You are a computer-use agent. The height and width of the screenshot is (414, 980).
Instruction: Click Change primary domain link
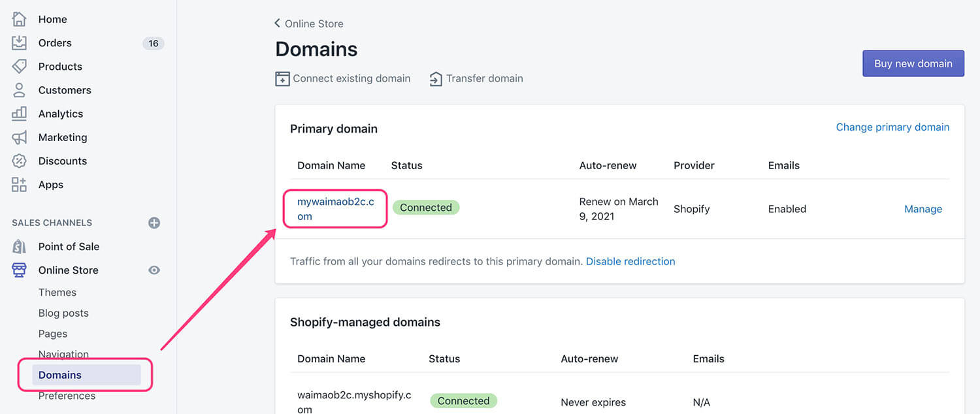tap(892, 127)
